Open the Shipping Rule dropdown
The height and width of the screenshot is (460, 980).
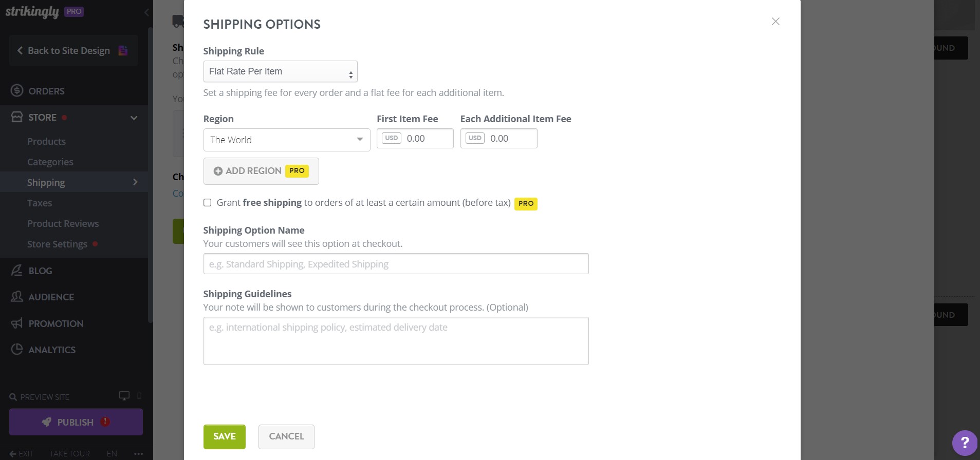coord(280,71)
